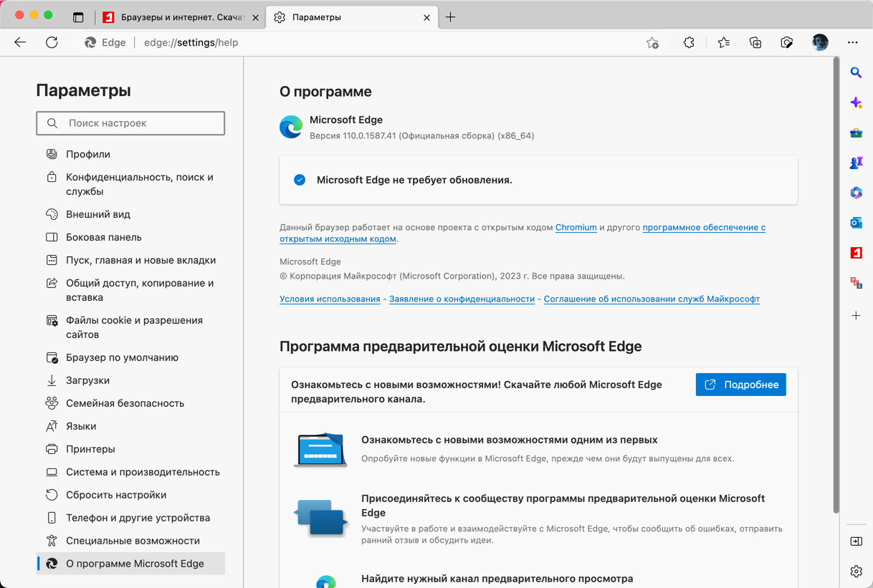
Task: Click the page vertical scrollbar
Action: (836, 286)
